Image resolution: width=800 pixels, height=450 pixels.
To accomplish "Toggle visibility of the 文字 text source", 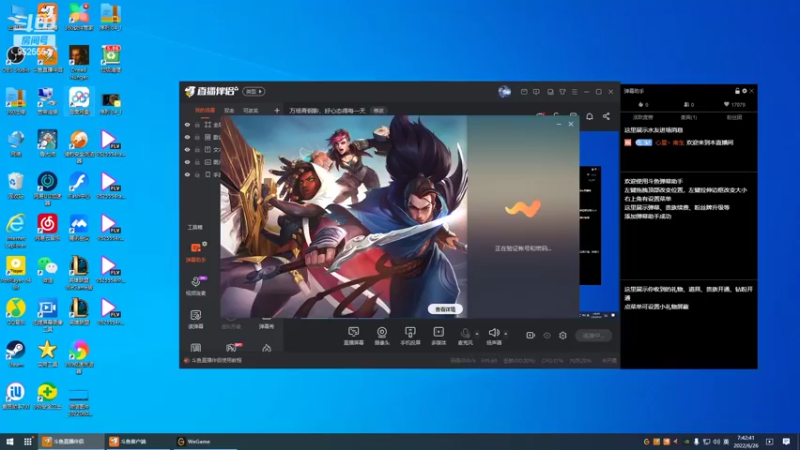I will pos(187,149).
